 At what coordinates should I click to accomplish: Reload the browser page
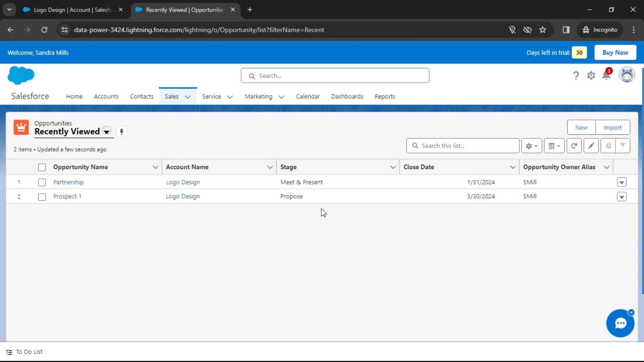(x=44, y=30)
